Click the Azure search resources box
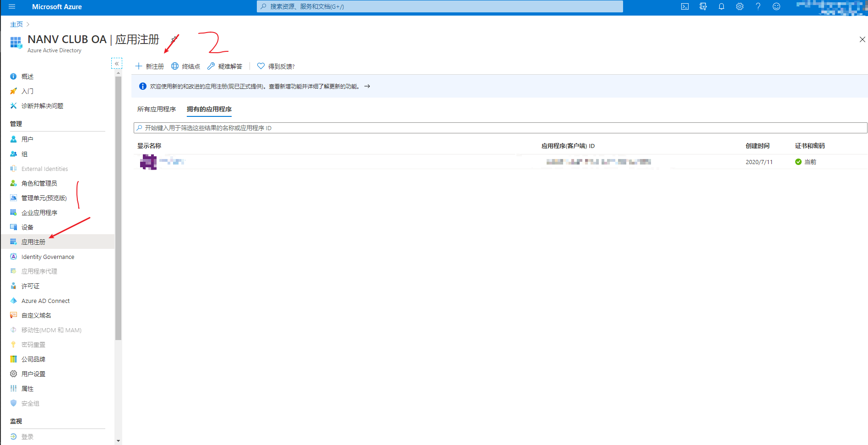The image size is (868, 445). tap(440, 6)
